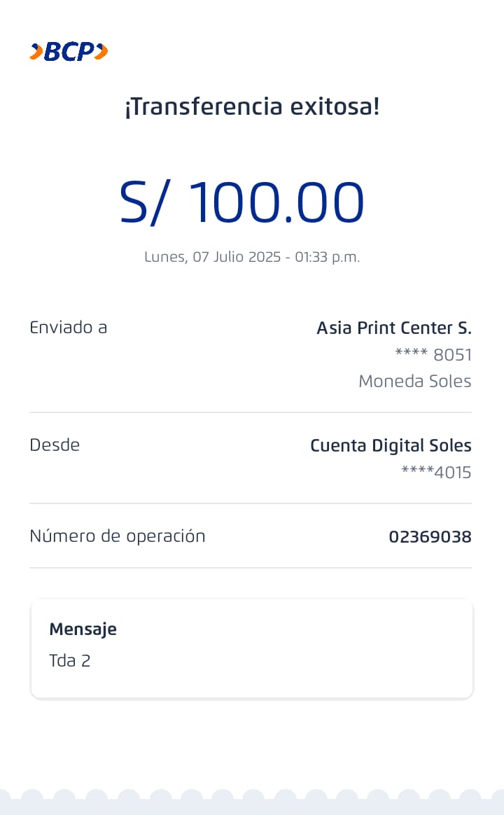The image size is (504, 815).
Task: Click recipient account ending 8051
Action: pyautogui.click(x=433, y=355)
